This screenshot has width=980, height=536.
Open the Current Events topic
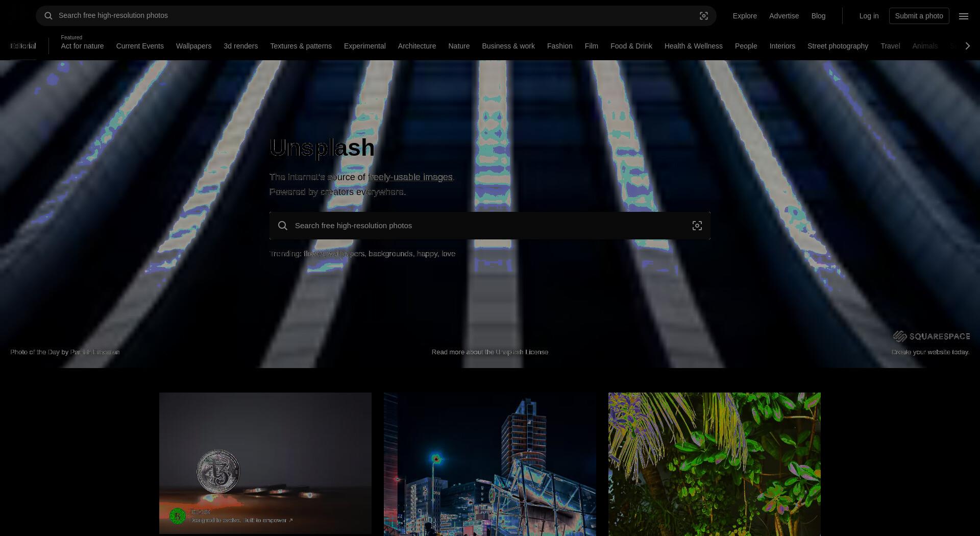140,46
